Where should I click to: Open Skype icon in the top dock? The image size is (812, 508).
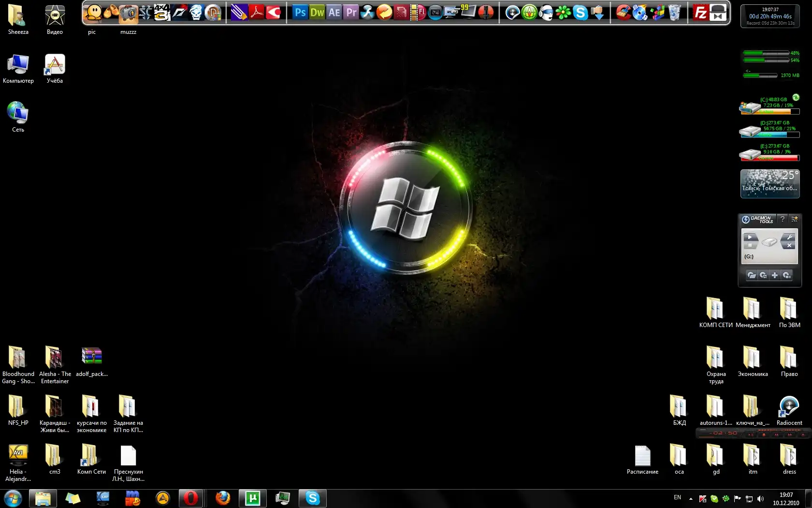click(x=580, y=13)
